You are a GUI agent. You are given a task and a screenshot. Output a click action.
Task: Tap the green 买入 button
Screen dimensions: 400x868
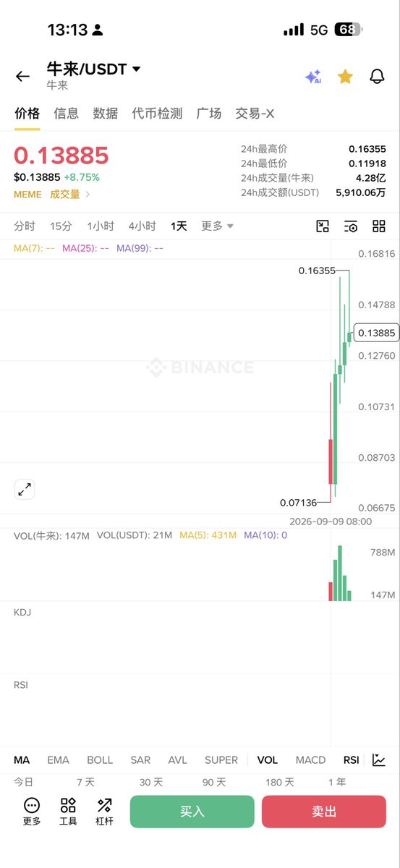(x=192, y=812)
